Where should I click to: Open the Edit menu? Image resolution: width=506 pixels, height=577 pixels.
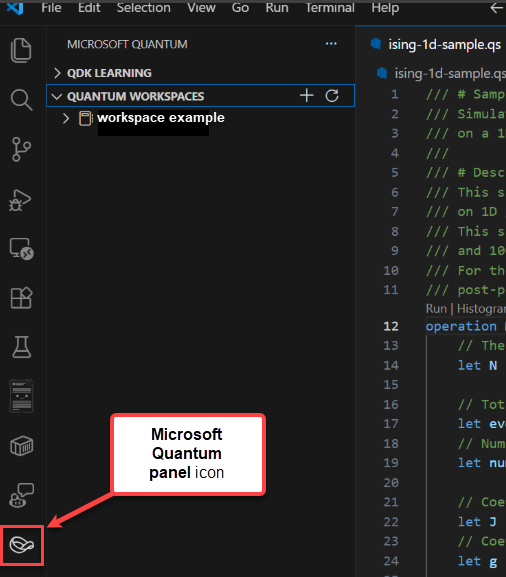89,7
